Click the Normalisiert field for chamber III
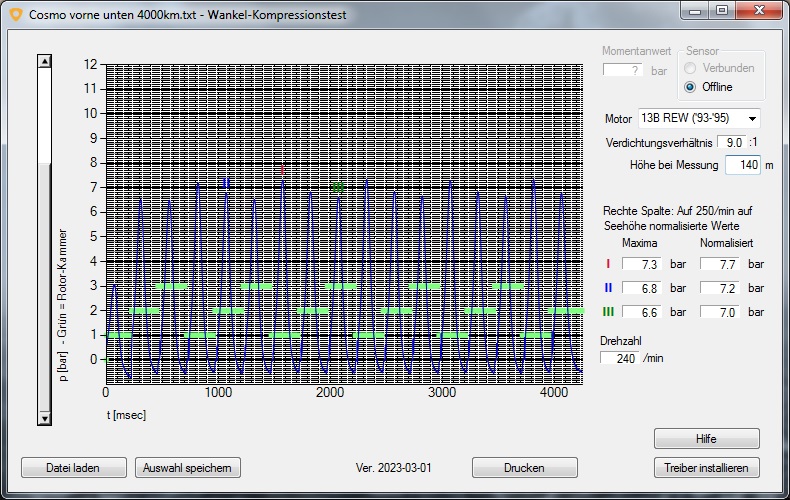The height and width of the screenshot is (500, 790). pos(720,312)
